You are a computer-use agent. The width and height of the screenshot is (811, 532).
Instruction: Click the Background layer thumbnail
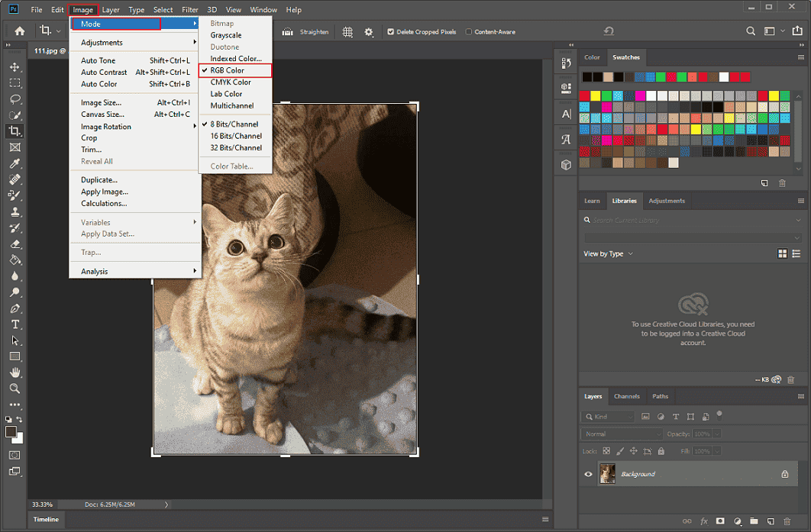coord(607,473)
